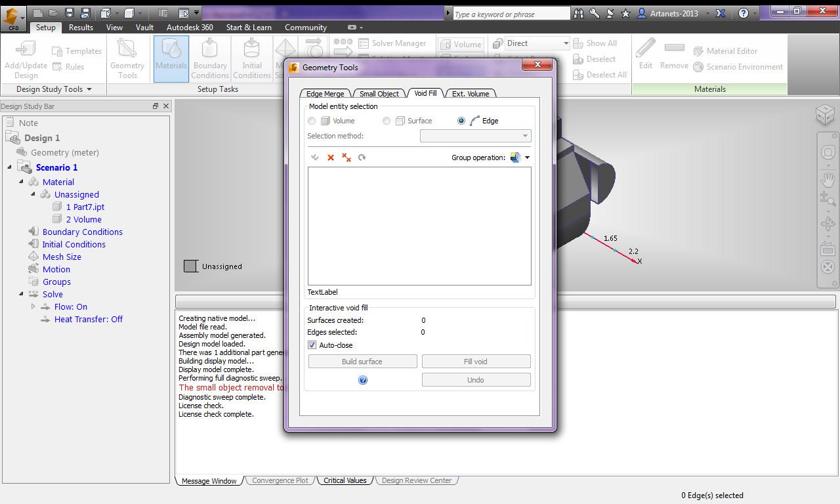Open the Autodesk 360 ribbon tab

[x=190, y=28]
